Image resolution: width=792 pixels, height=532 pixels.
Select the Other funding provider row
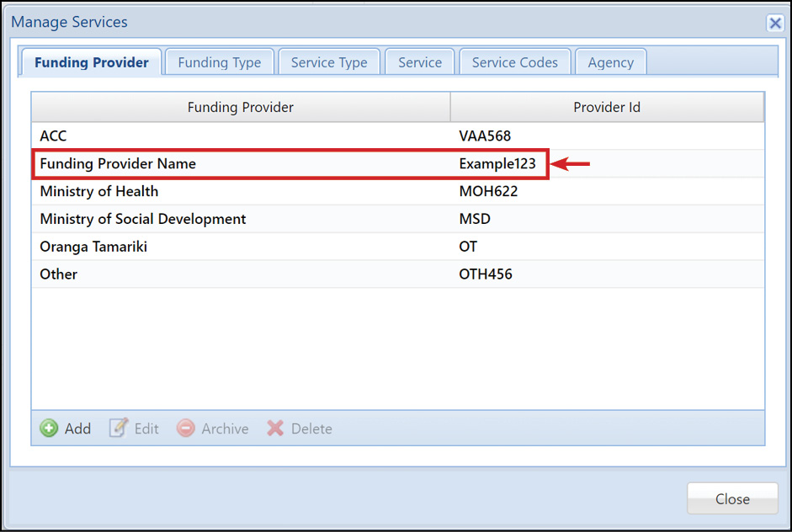point(398,274)
